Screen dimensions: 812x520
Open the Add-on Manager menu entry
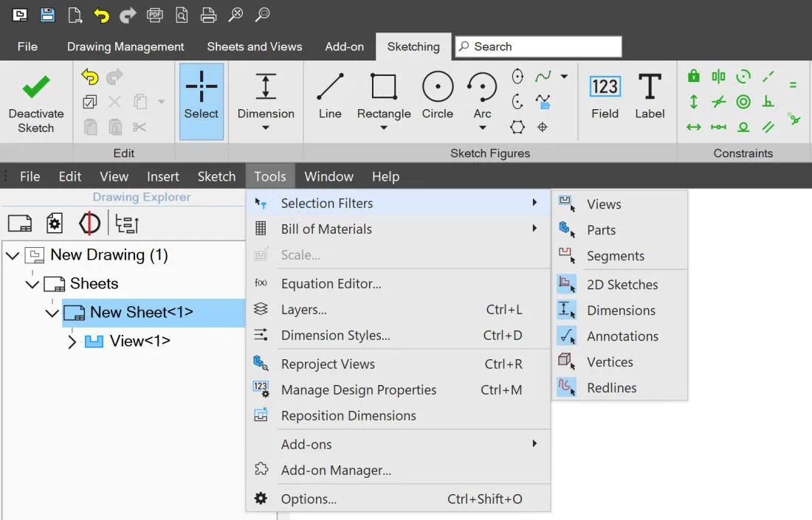coord(398,471)
